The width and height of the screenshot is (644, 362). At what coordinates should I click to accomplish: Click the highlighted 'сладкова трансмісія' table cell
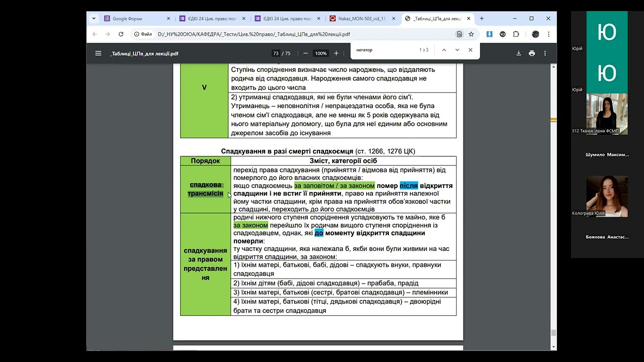tap(205, 189)
